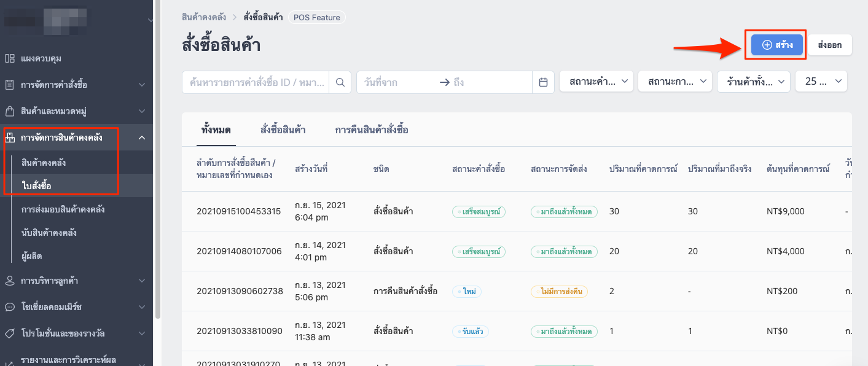This screenshot has height=366, width=868.
Task: Open the สถานะกา... delivery status dropdown
Action: (675, 81)
